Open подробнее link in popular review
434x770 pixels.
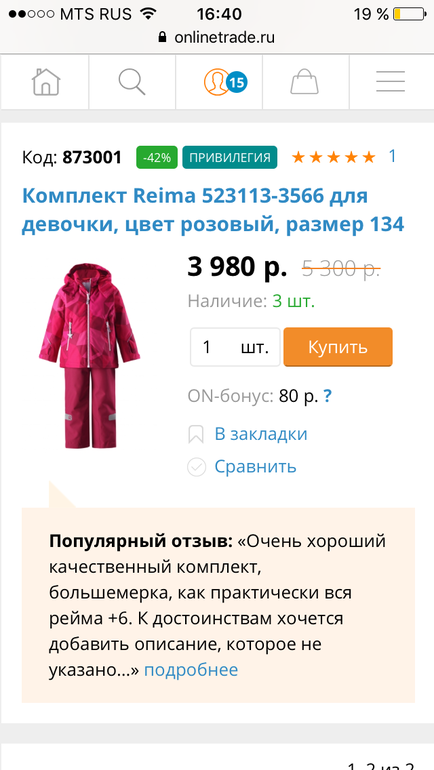pos(191,670)
